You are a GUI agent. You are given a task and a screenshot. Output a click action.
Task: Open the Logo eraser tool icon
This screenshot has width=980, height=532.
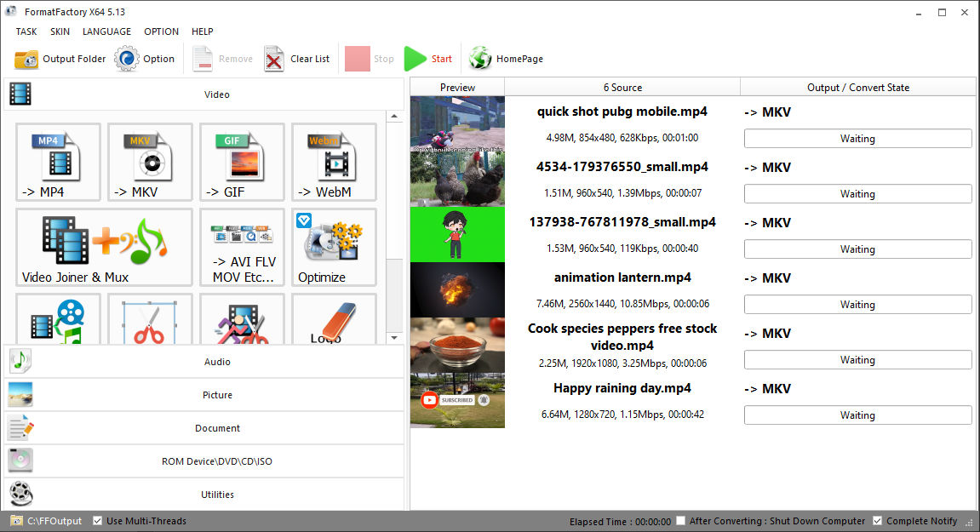click(x=334, y=319)
